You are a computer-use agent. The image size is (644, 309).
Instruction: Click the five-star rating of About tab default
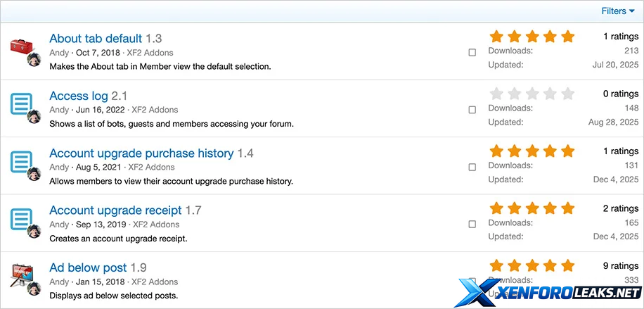point(532,37)
